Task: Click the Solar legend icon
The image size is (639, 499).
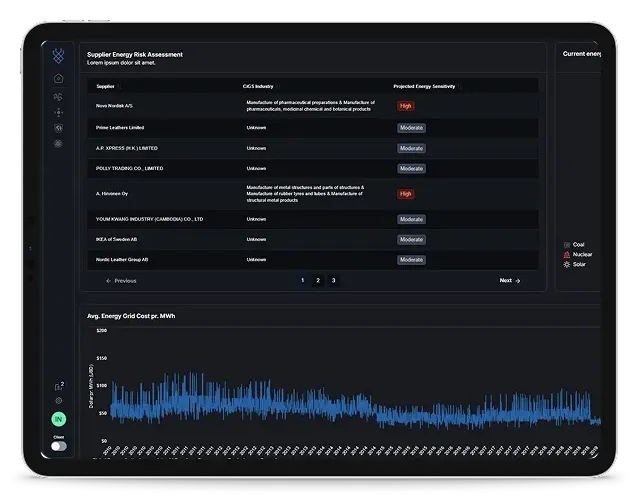Action: [x=566, y=265]
